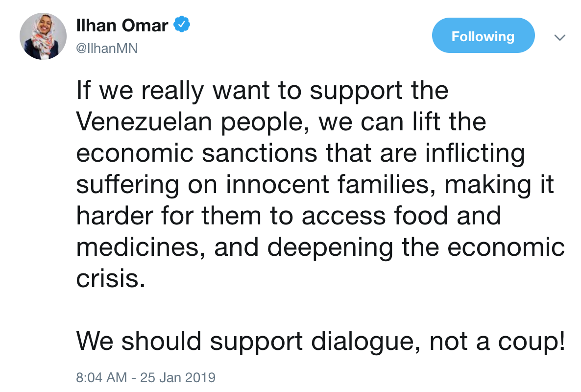Image resolution: width=581 pixels, height=392 pixels.
Task: Select the line starting 'Venezuelan people'
Action: [x=281, y=122]
